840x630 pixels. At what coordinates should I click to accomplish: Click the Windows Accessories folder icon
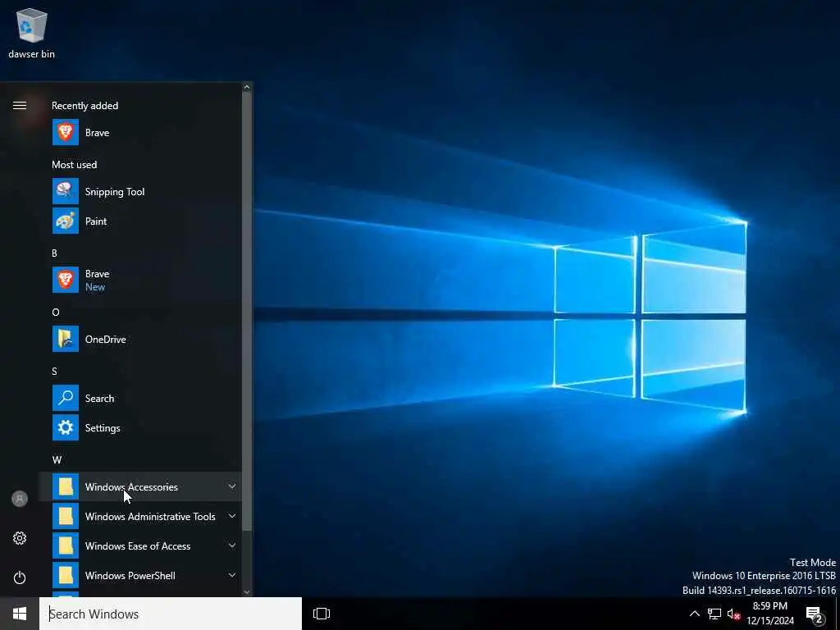click(66, 486)
